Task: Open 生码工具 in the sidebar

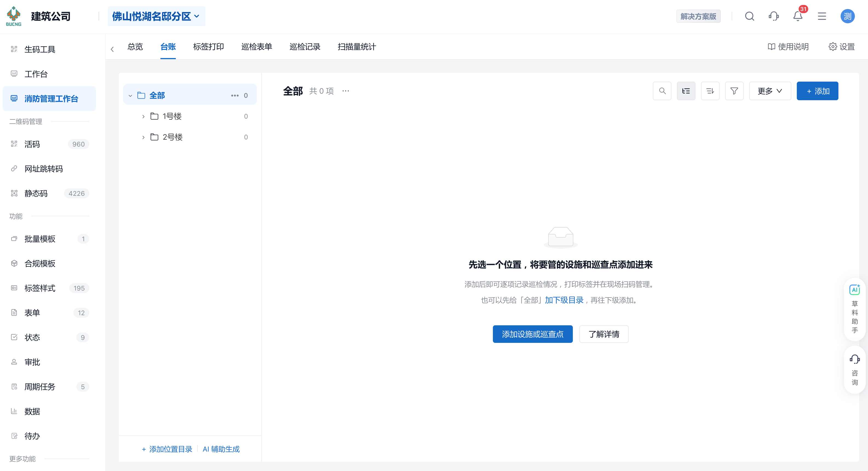Action: point(49,50)
